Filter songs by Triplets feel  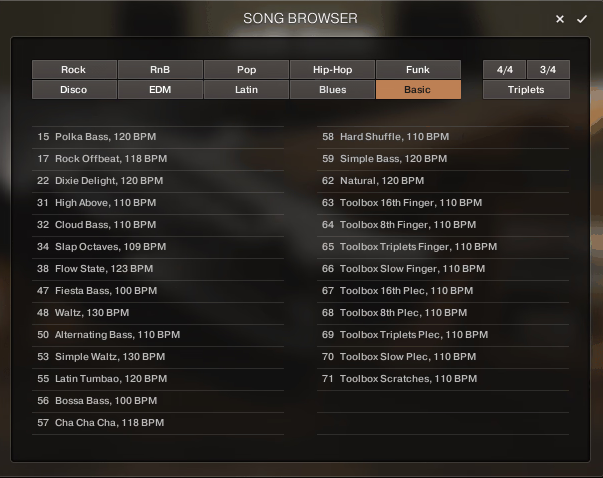526,90
